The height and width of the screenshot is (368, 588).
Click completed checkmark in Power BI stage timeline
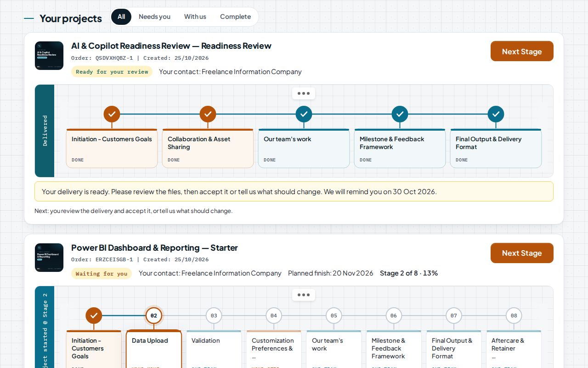point(94,316)
